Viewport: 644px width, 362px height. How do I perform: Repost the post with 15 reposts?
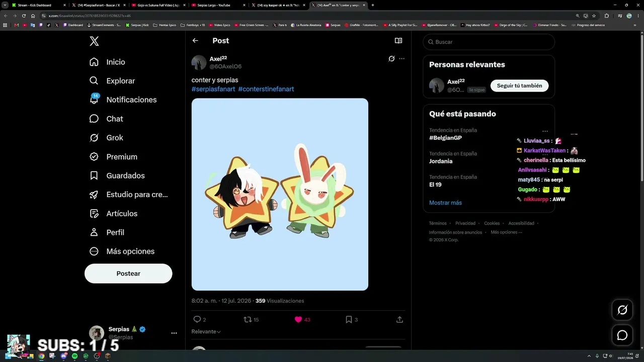coord(251,319)
